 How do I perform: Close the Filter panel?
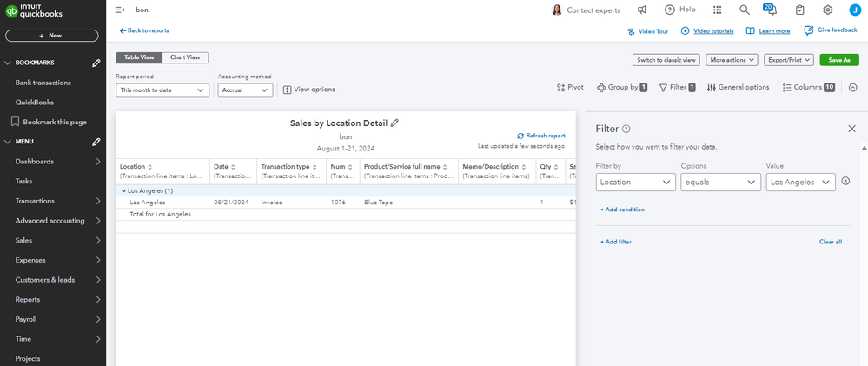click(851, 129)
